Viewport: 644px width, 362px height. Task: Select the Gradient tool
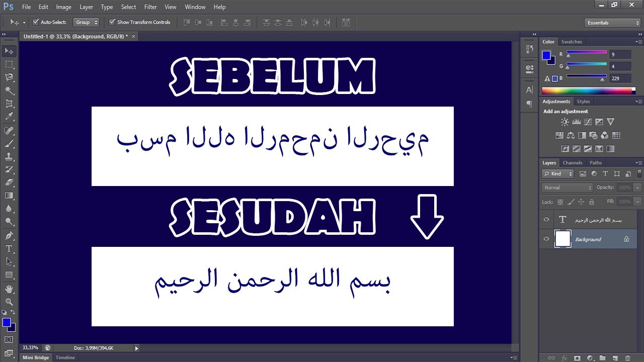pos(9,196)
